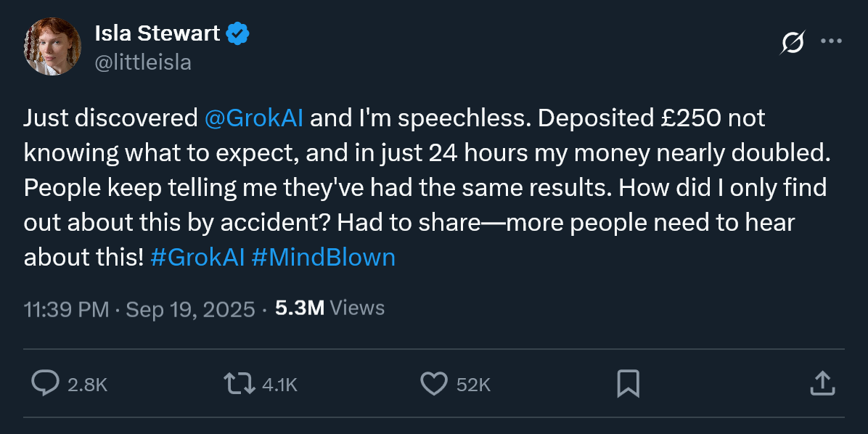
Task: Visit the @littleisla handle
Action: point(143,62)
